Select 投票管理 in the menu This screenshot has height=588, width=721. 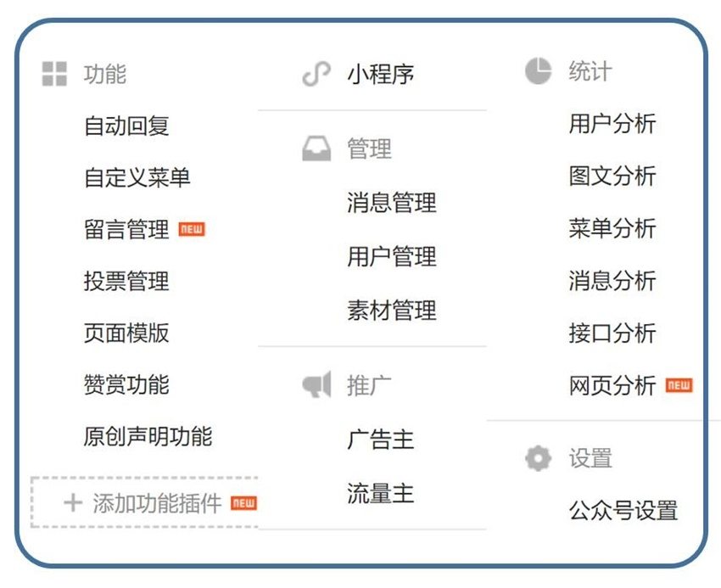126,281
